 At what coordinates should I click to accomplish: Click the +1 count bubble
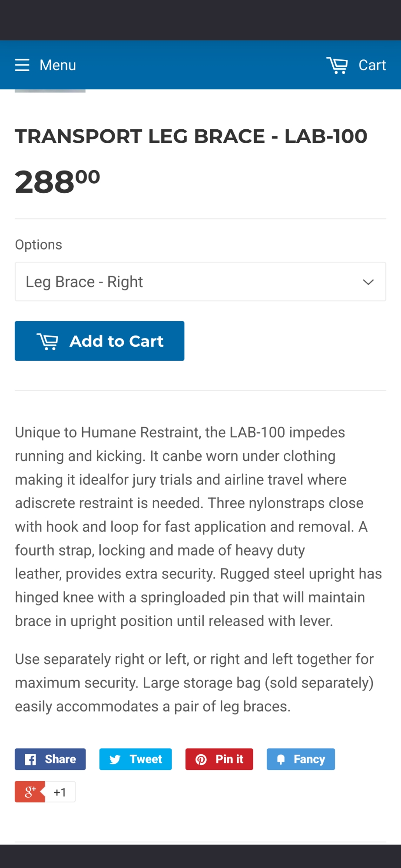(60, 792)
